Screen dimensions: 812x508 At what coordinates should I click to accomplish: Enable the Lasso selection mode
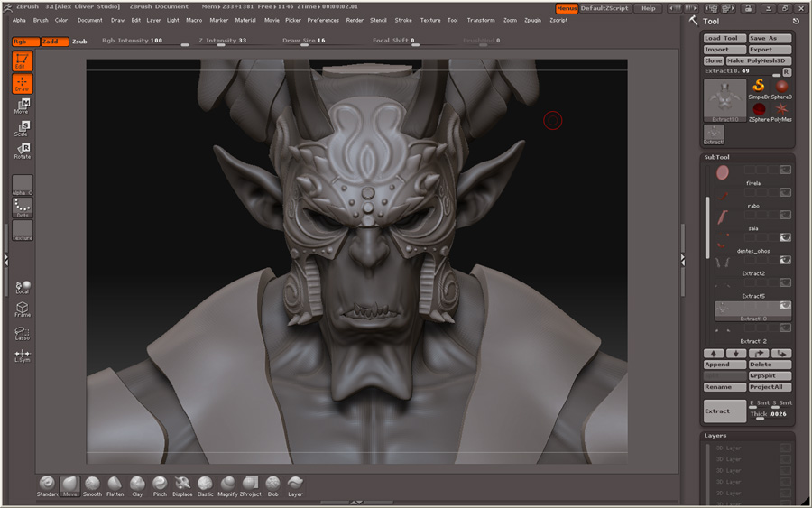pos(23,333)
